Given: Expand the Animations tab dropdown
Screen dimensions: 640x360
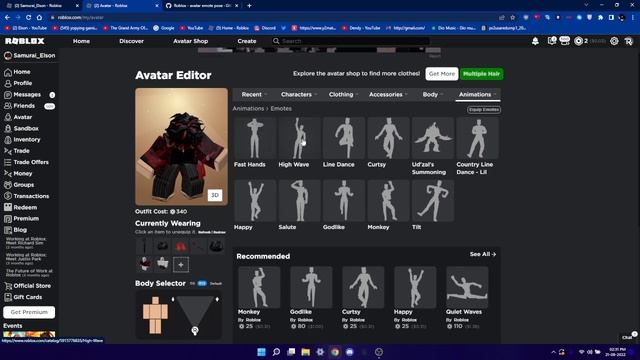Looking at the screenshot, I should pos(478,94).
